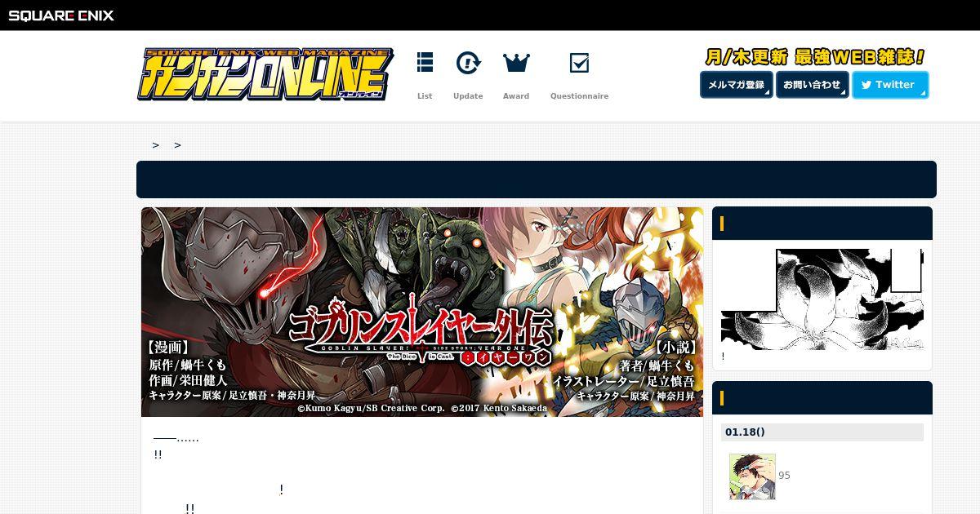Open the List icon in the header

425,63
